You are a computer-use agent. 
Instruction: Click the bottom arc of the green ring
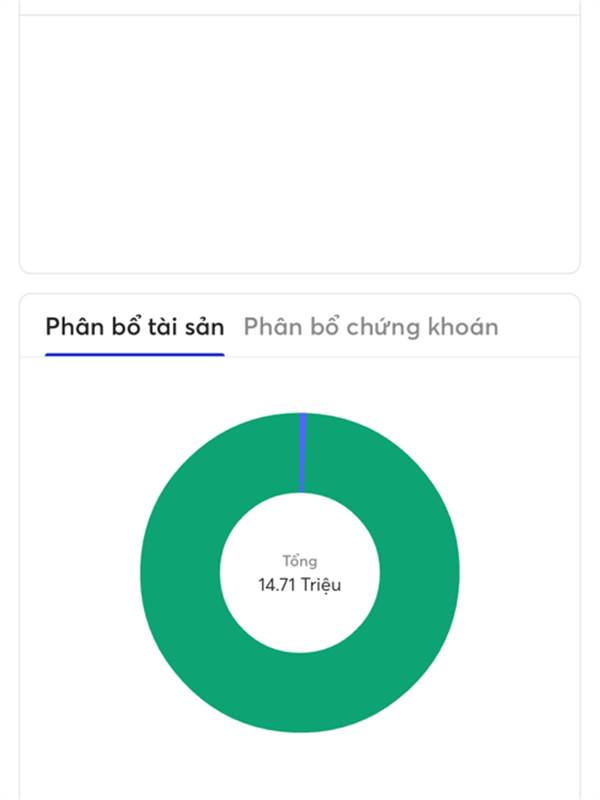[300, 693]
